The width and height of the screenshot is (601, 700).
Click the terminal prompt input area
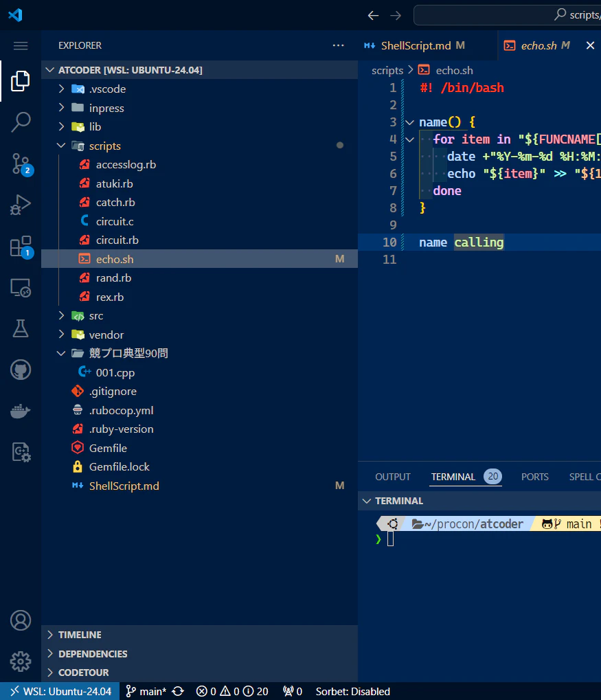point(390,539)
